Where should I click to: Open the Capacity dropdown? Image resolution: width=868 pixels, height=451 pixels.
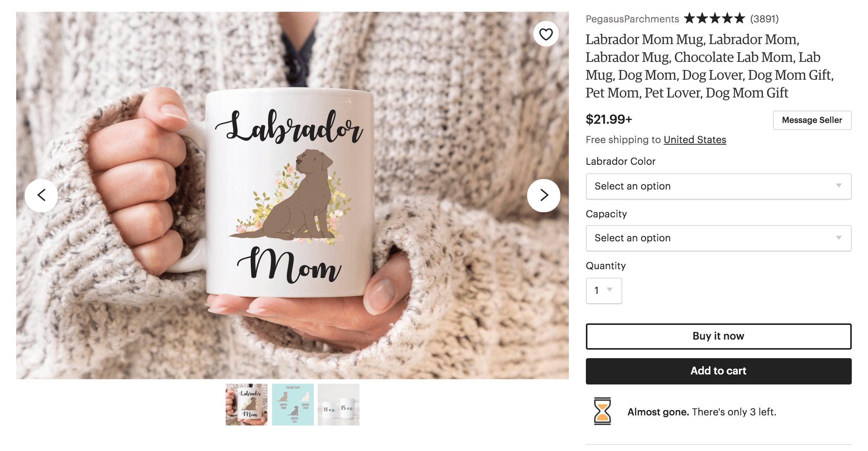(718, 238)
